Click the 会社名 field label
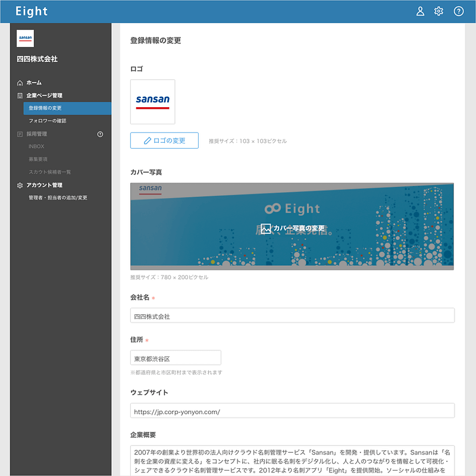The height and width of the screenshot is (476, 476). click(x=140, y=297)
